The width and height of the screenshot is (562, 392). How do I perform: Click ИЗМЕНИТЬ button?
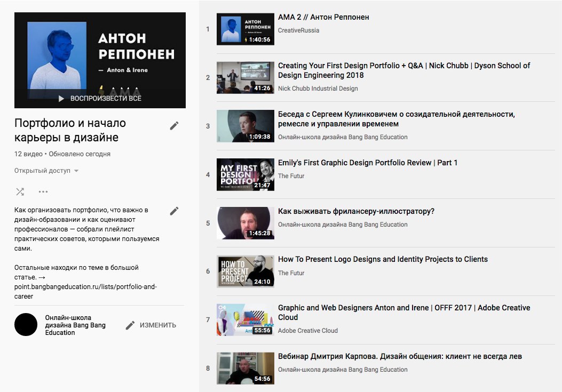pyautogui.click(x=151, y=325)
